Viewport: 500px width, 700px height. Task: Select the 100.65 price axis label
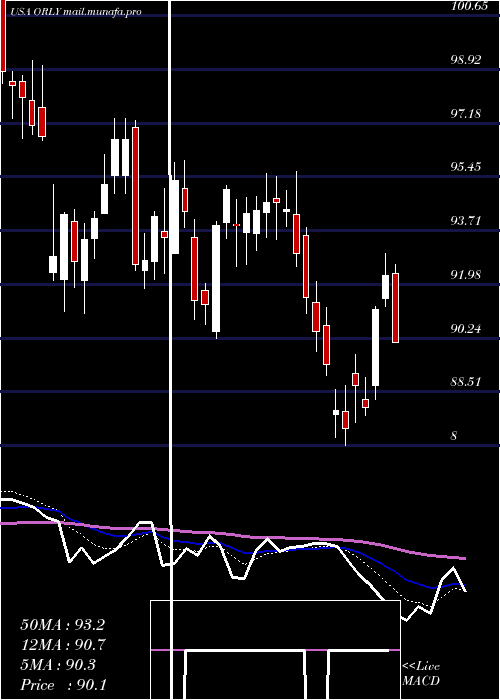[x=469, y=6]
